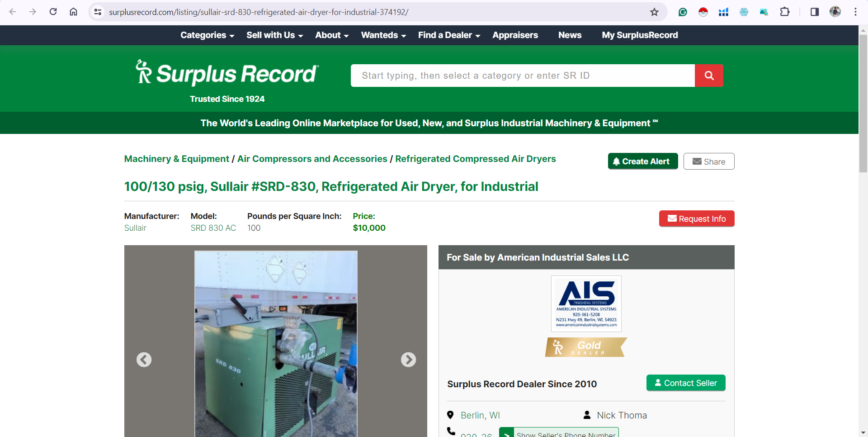868x437 pixels.
Task: Open the Extensions puzzle-piece menu
Action: pos(785,12)
